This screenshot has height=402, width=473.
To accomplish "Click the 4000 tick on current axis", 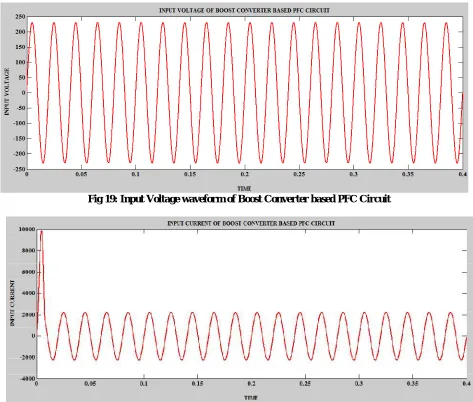I will coord(28,293).
